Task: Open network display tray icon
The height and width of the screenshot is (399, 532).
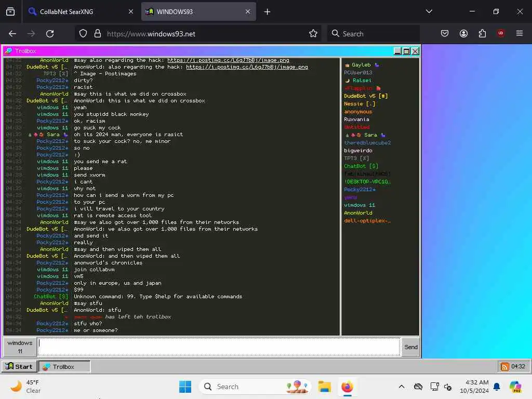Action: tap(434, 387)
